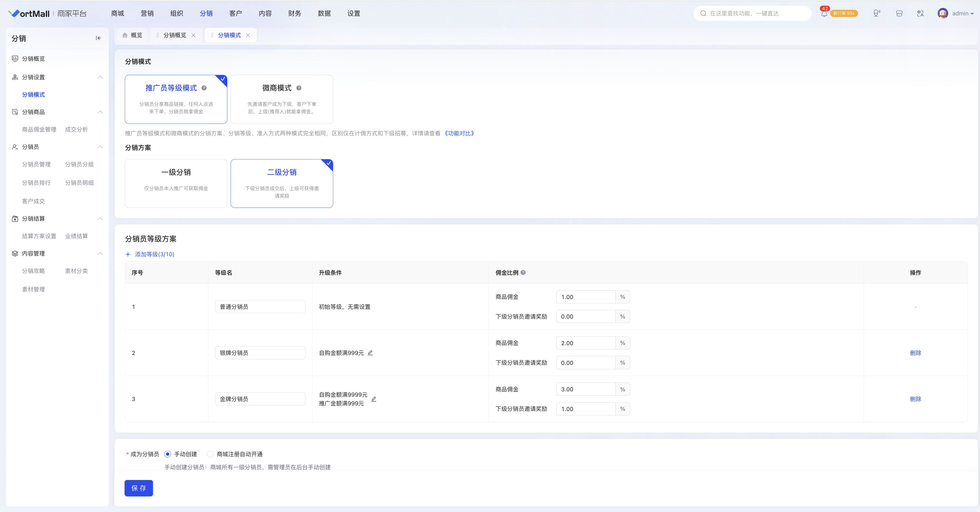Screen dimensions: 980x512
Task: Edit 金牌分销员 upgrade condition pencil
Action: point(374,399)
